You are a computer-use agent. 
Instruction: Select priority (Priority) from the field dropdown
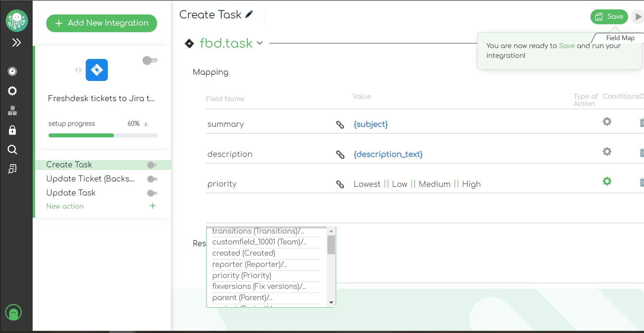point(242,276)
